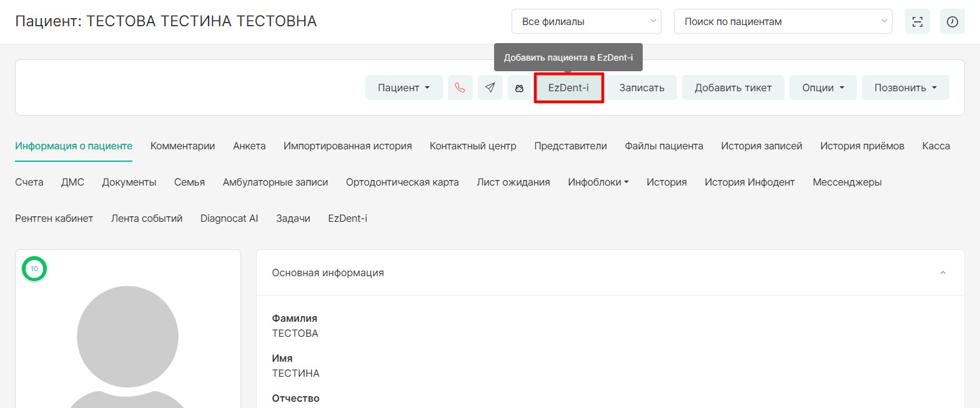Switch to the Счета tab

pos(29,182)
